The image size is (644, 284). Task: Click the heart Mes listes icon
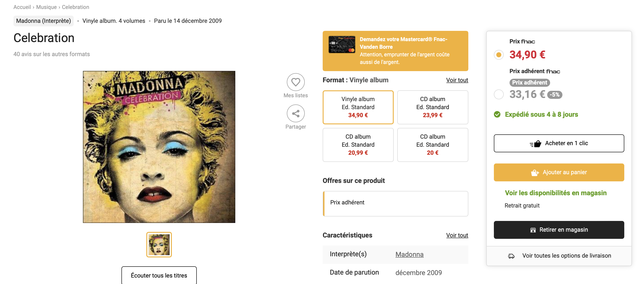[296, 82]
